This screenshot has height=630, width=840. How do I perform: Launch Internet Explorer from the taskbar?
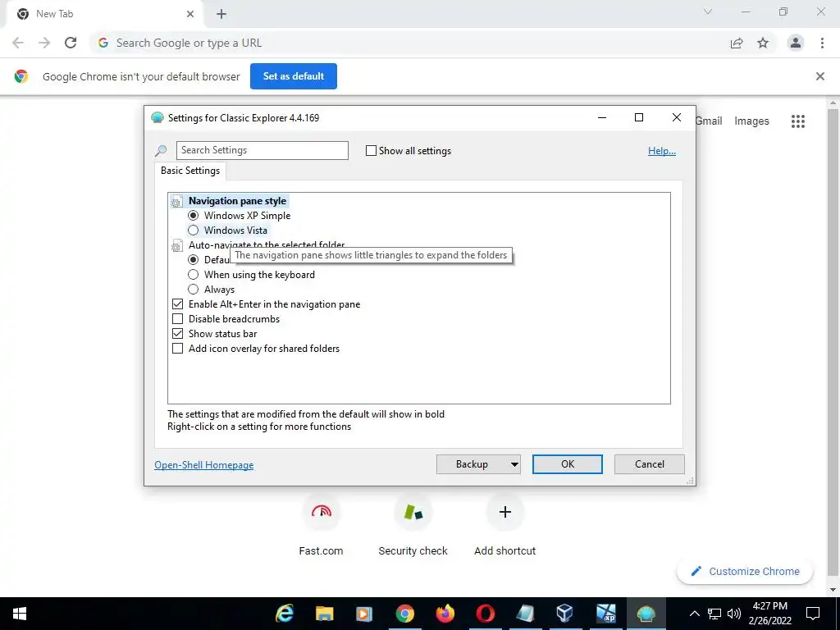pyautogui.click(x=285, y=614)
